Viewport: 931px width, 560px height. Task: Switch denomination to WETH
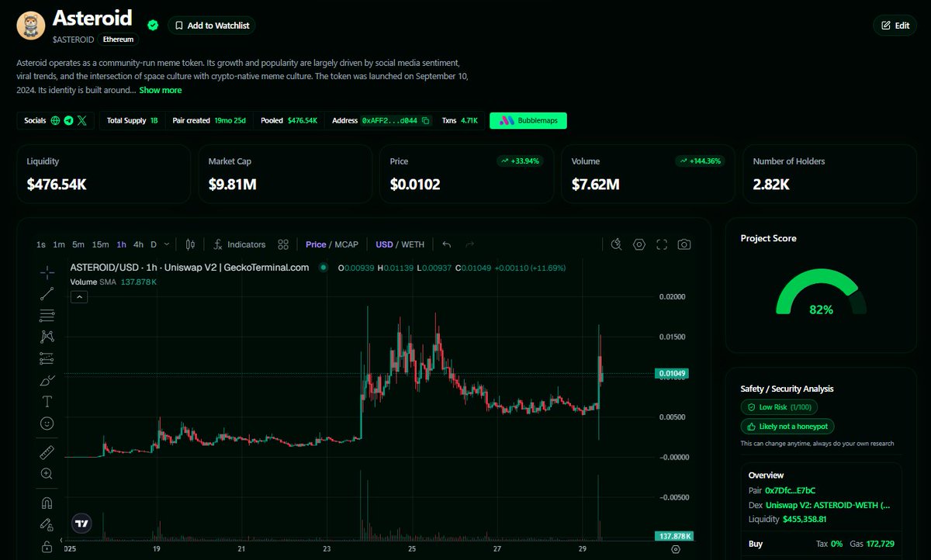pyautogui.click(x=413, y=244)
